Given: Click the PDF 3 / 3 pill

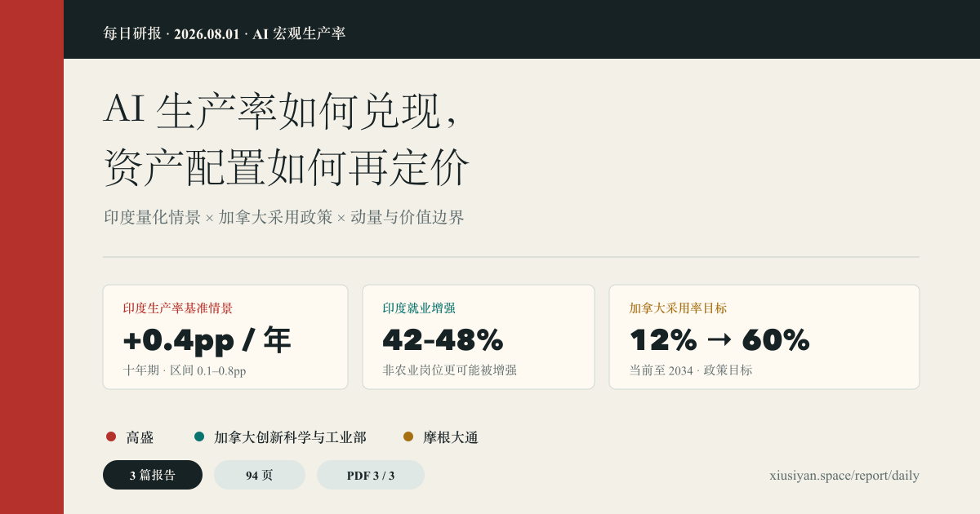Looking at the screenshot, I should tap(371, 475).
